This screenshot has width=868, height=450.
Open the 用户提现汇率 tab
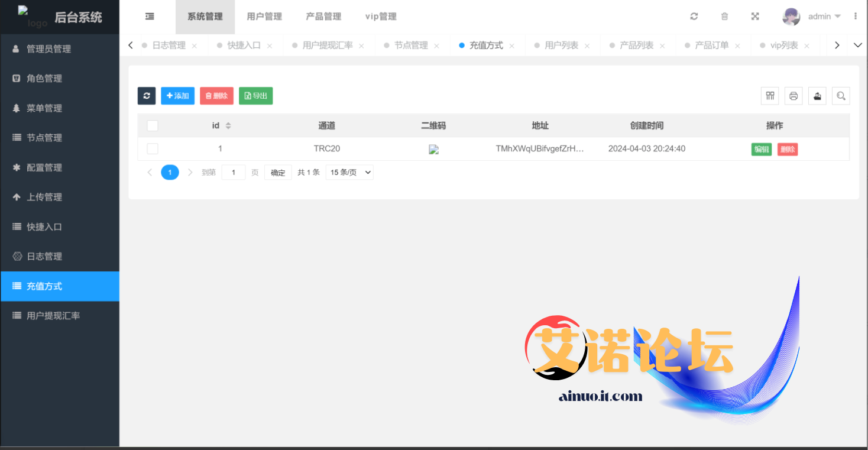click(x=328, y=45)
